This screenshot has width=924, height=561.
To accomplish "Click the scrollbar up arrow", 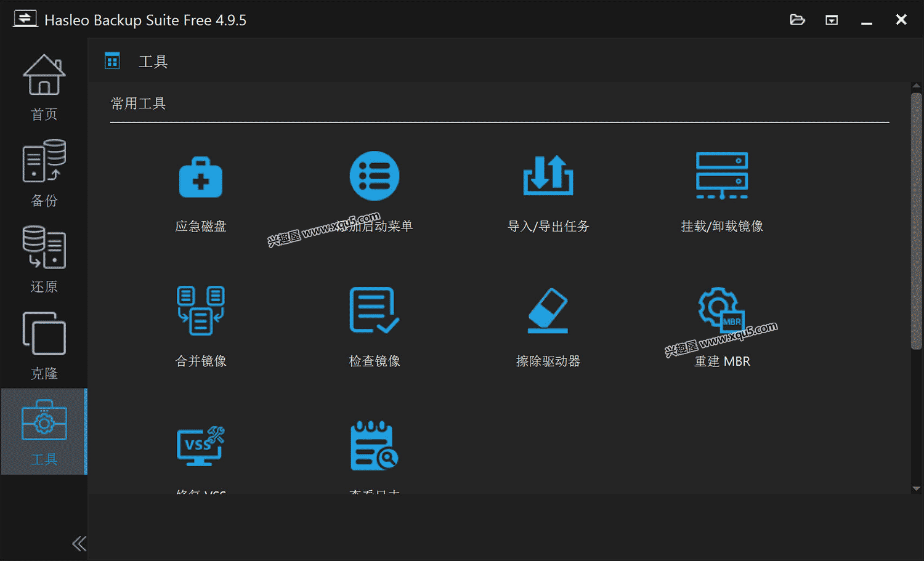I will tap(916, 86).
